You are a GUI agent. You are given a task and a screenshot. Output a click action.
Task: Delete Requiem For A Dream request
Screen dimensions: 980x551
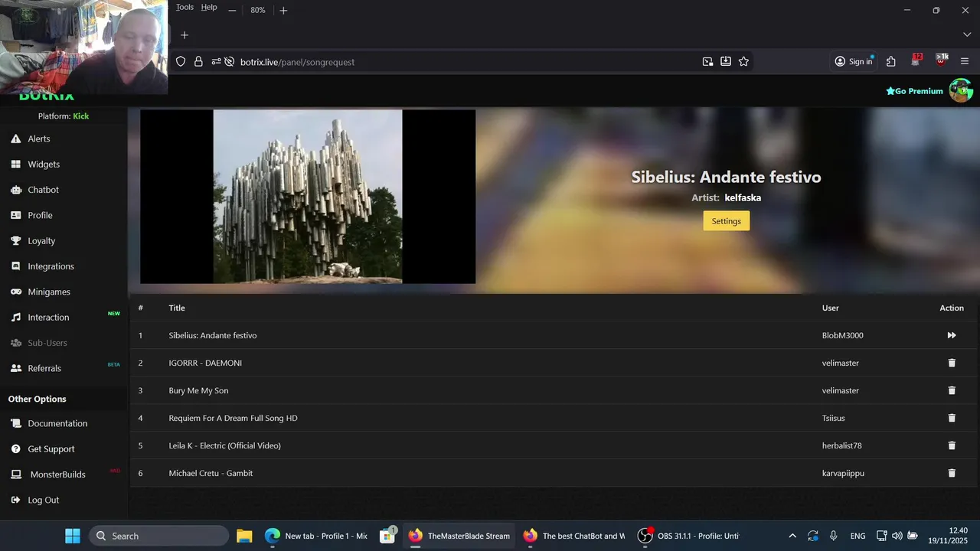952,418
